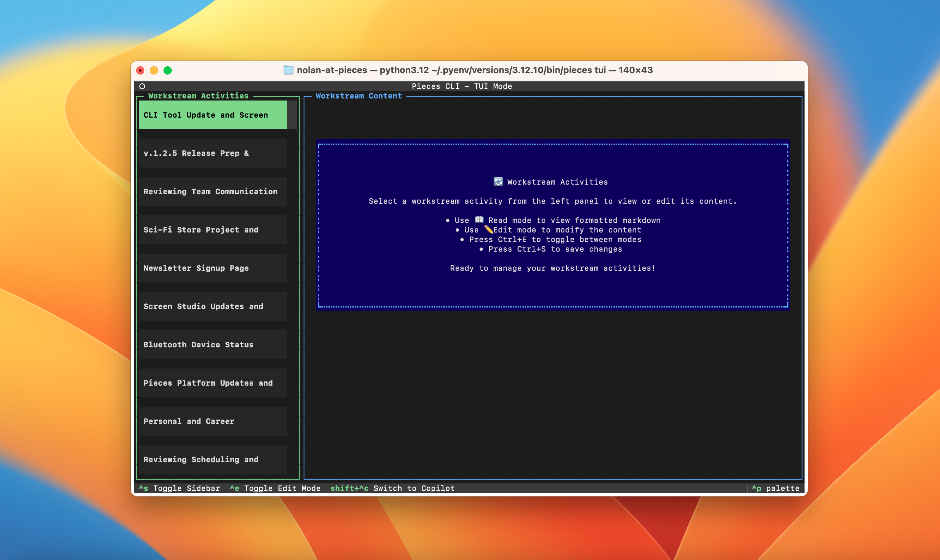940x560 pixels.
Task: Click 'Press Ctrl+S to save changes' line
Action: [x=551, y=249]
